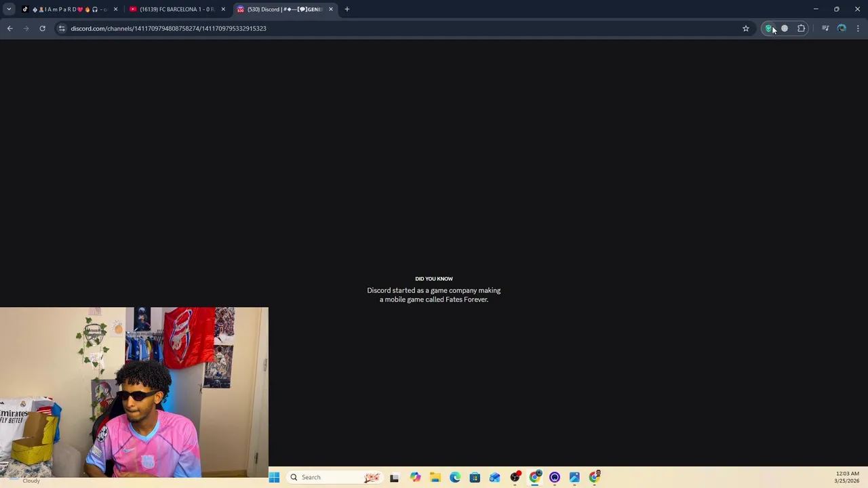Open the tab search dropdown arrow
The height and width of the screenshot is (488, 868).
pyautogui.click(x=9, y=9)
